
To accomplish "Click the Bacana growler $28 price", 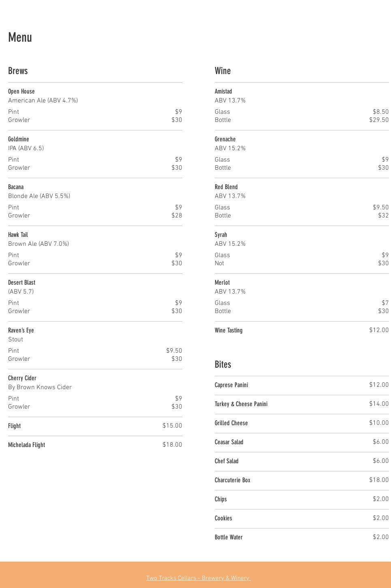I will pos(177,215).
